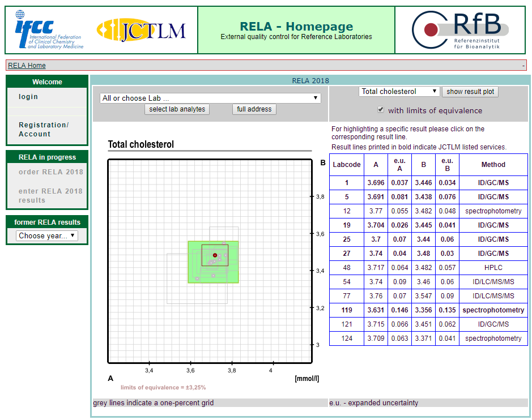Click the order RELA 2018 item
The width and height of the screenshot is (532, 420).
tap(50, 172)
